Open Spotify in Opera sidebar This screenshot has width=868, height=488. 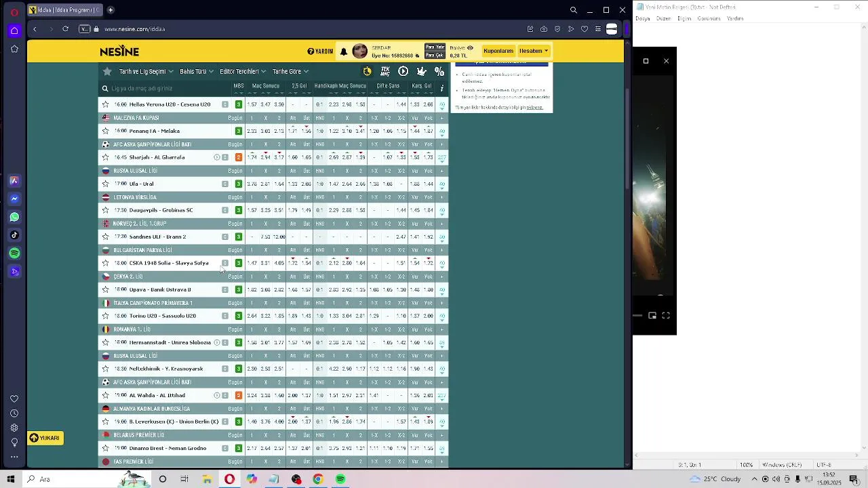click(14, 253)
